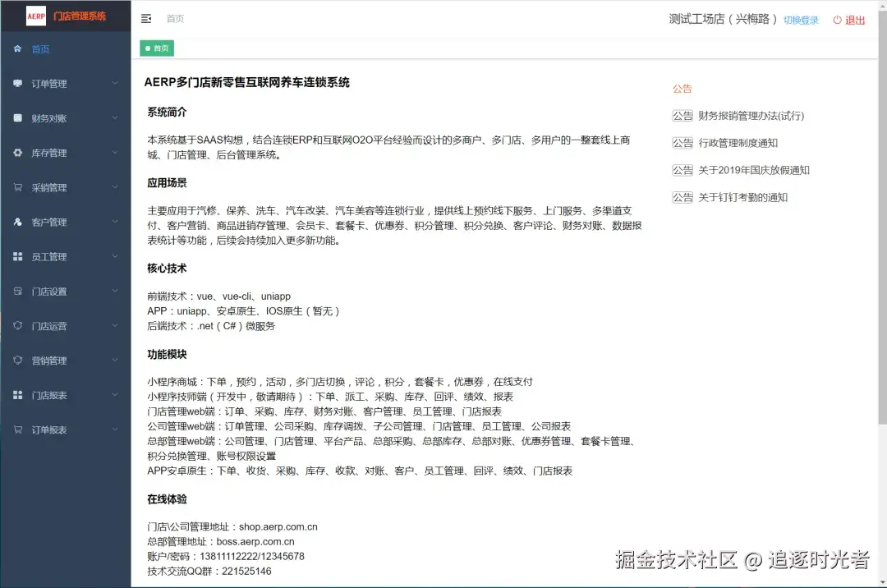Screen dimensions: 887x588
Task: Expand the 财务对账 menu chevron
Action: tap(115, 117)
